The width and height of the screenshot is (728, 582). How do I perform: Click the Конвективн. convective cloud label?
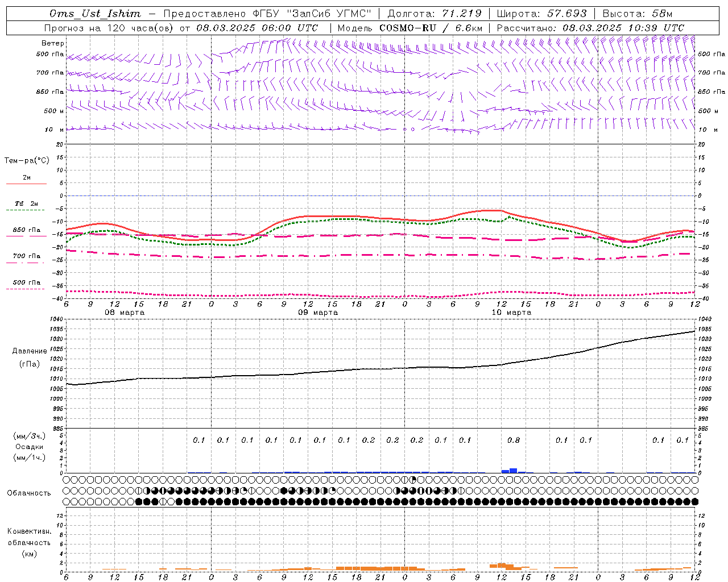coord(29,531)
